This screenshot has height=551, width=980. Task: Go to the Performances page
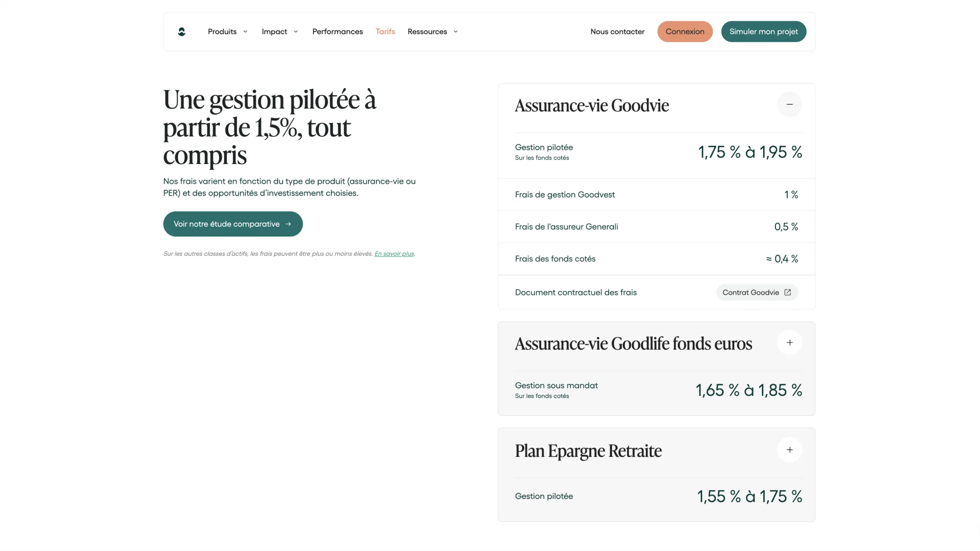pos(337,31)
